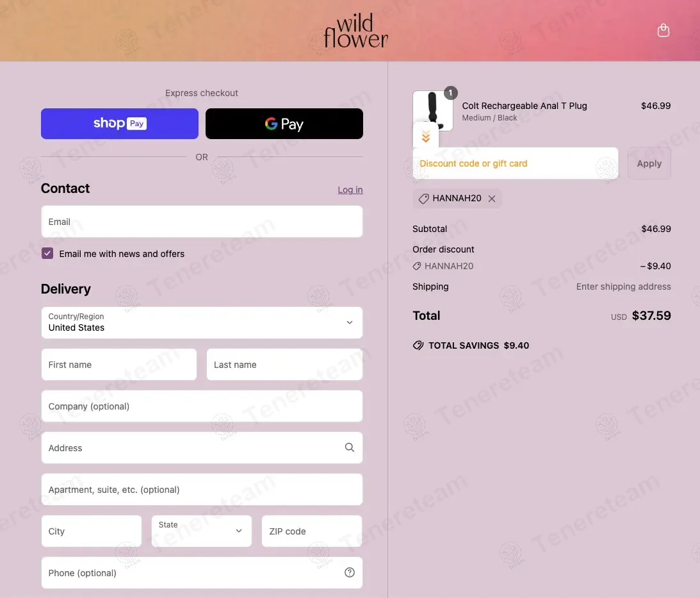Pay with Shop Pay button

click(x=120, y=123)
